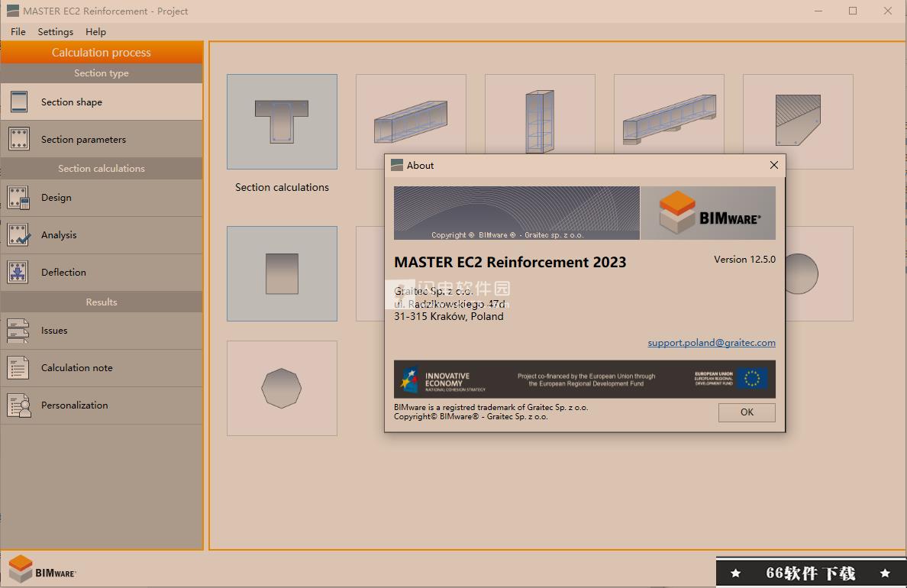Click the 'Version 12.5.0' text

tap(744, 260)
